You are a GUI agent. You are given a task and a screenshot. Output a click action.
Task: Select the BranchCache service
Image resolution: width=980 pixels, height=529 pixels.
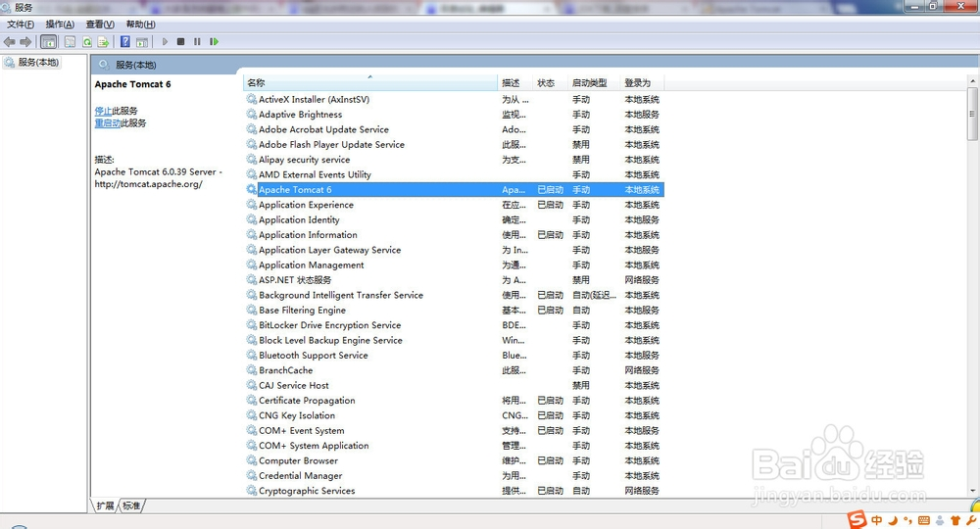click(x=453, y=370)
